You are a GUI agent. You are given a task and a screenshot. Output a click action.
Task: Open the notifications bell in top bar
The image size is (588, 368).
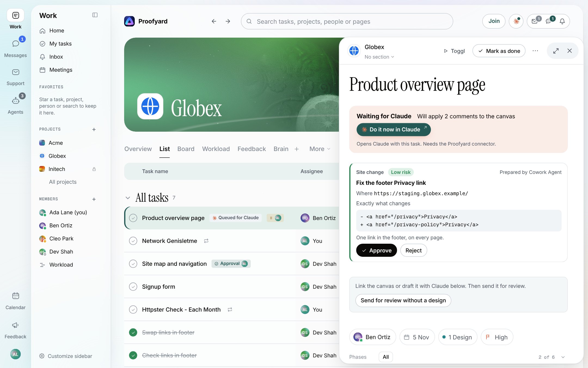(562, 21)
